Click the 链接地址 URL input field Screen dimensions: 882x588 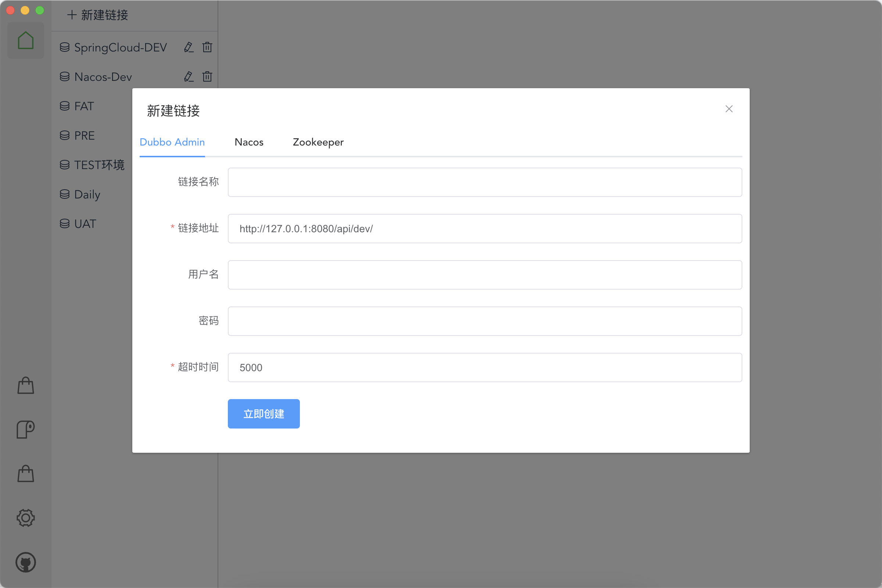click(x=484, y=229)
